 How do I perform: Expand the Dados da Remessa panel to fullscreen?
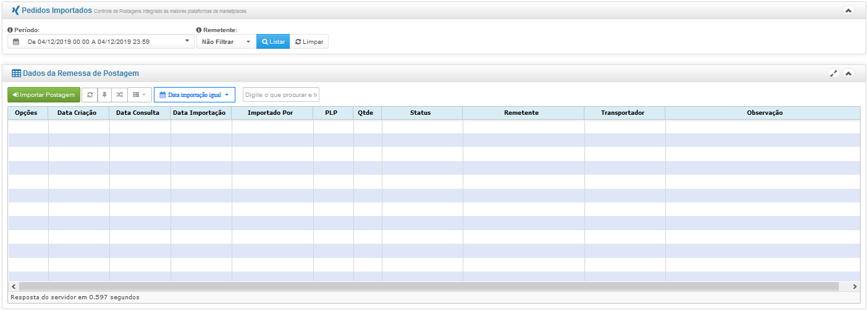pyautogui.click(x=833, y=73)
